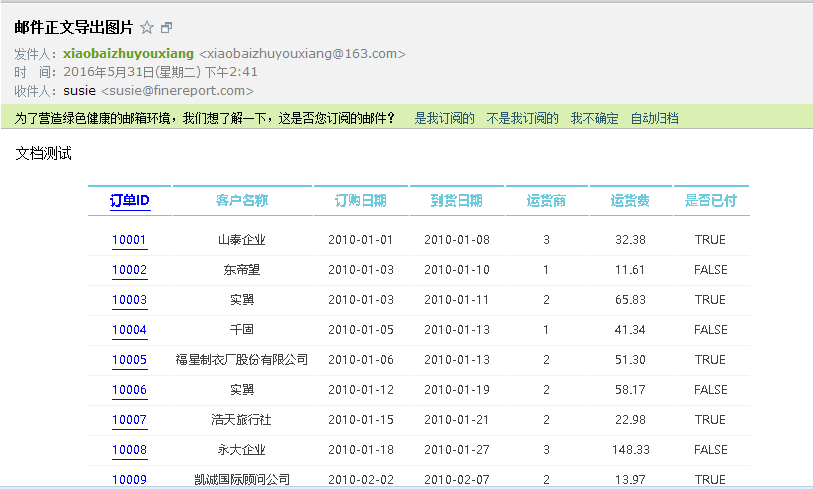Image resolution: width=813 pixels, height=489 pixels.
Task: Click freight value 148.33
Action: coord(630,451)
